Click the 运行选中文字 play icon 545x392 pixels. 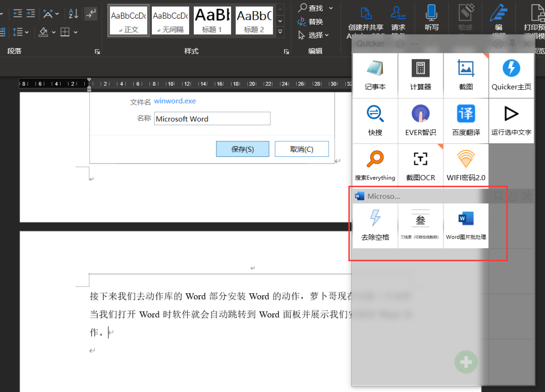pos(511,121)
